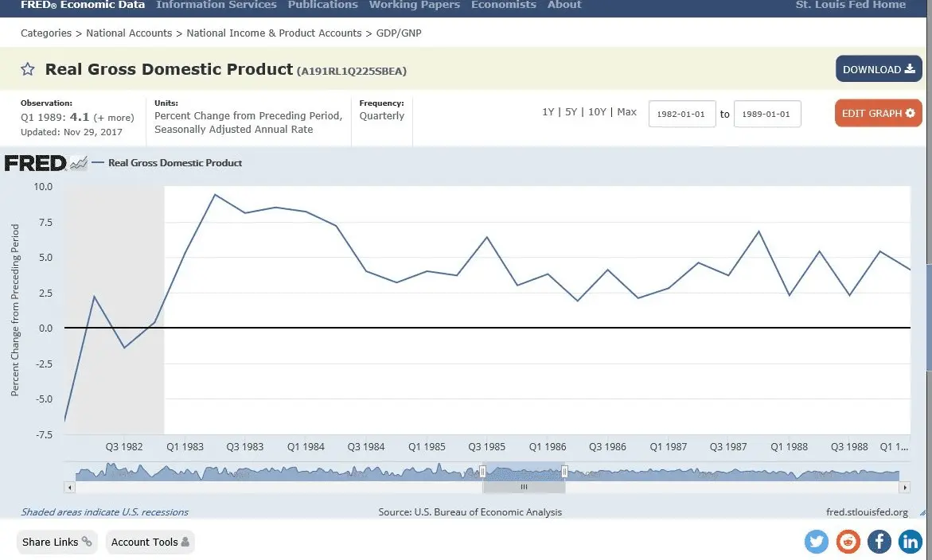Image resolution: width=932 pixels, height=560 pixels.
Task: Click the DOWNLOAD button
Action: 878,69
